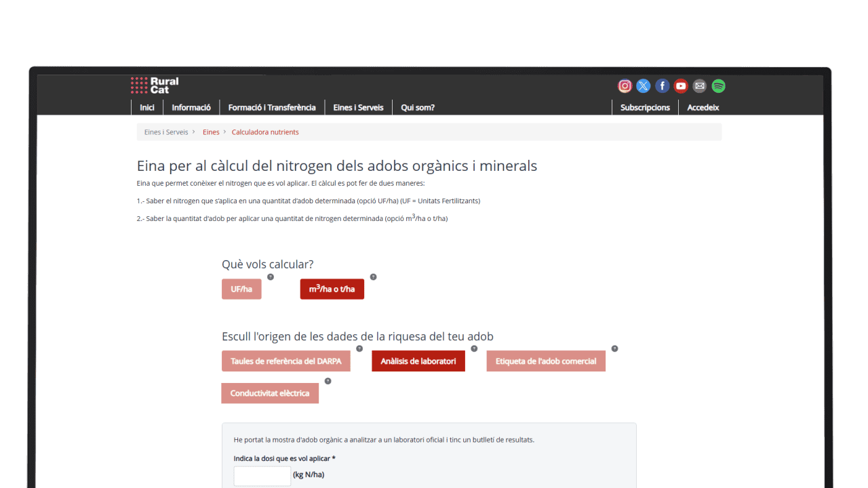Image resolution: width=868 pixels, height=488 pixels.
Task: Choose Taules de referència del DARPA
Action: click(x=285, y=361)
